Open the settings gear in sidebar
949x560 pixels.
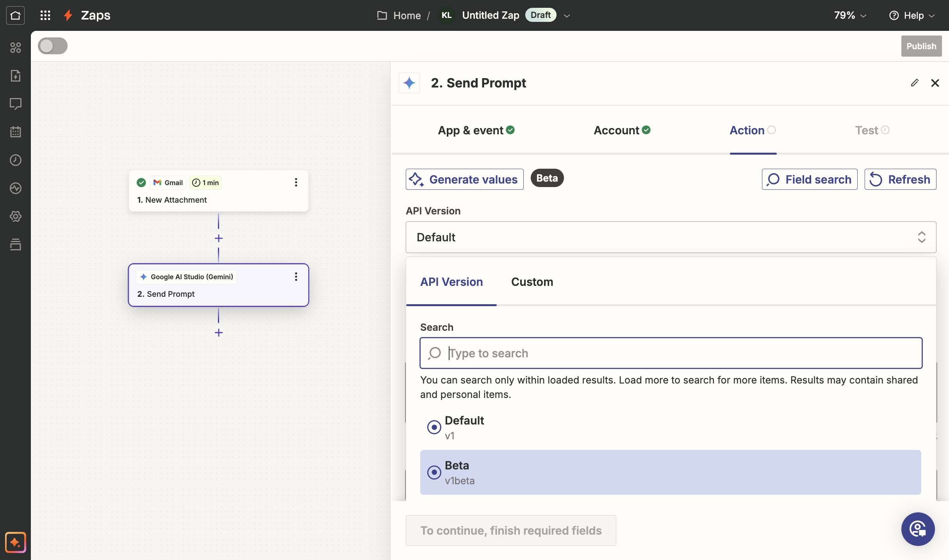click(15, 216)
